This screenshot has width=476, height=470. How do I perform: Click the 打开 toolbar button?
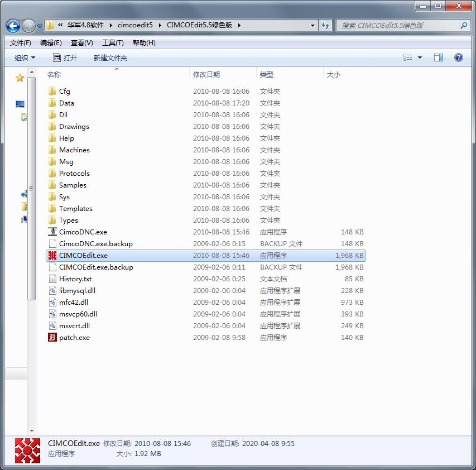coord(65,57)
